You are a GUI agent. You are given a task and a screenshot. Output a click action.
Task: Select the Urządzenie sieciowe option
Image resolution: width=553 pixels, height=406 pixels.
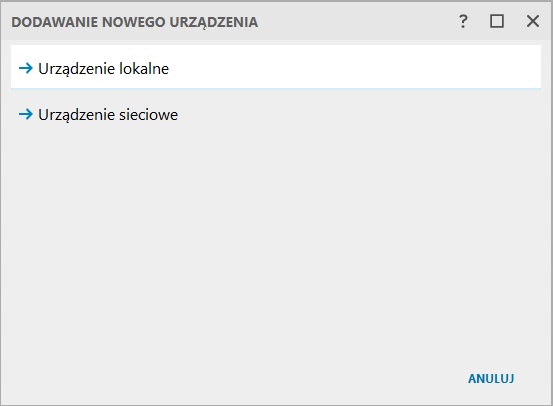pyautogui.click(x=276, y=114)
